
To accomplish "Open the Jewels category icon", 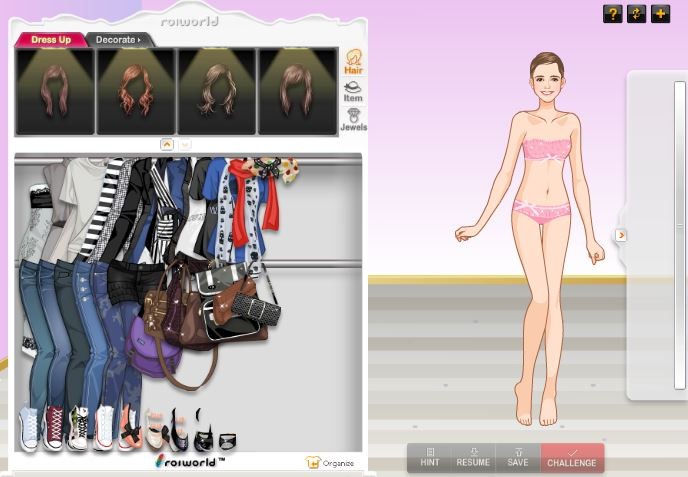I will click(x=353, y=120).
